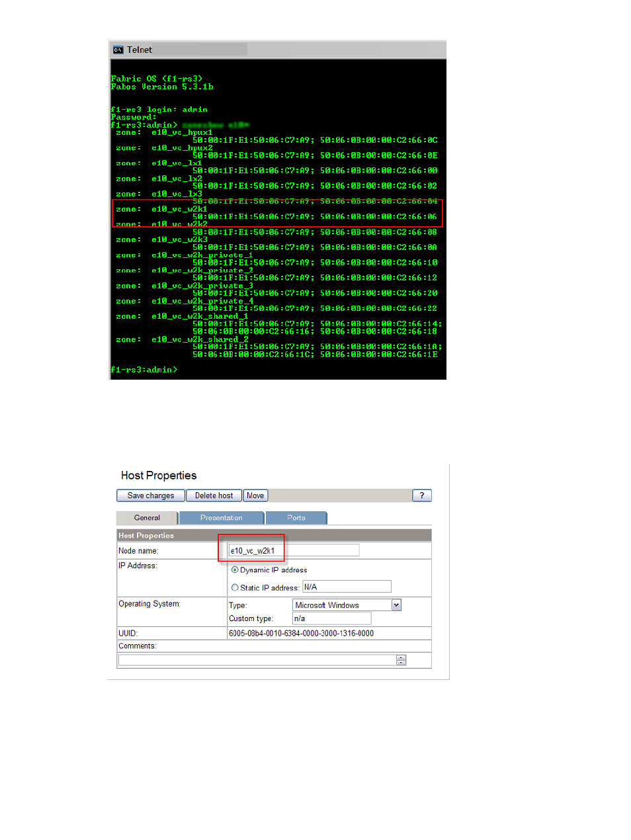Select Static IP address radio button
Viewport: 631px width, 840px height.
tap(235, 587)
